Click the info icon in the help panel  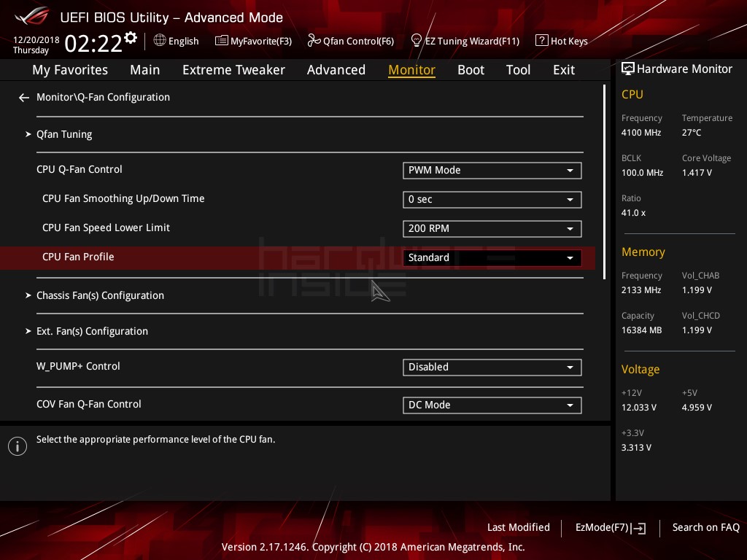(x=18, y=446)
